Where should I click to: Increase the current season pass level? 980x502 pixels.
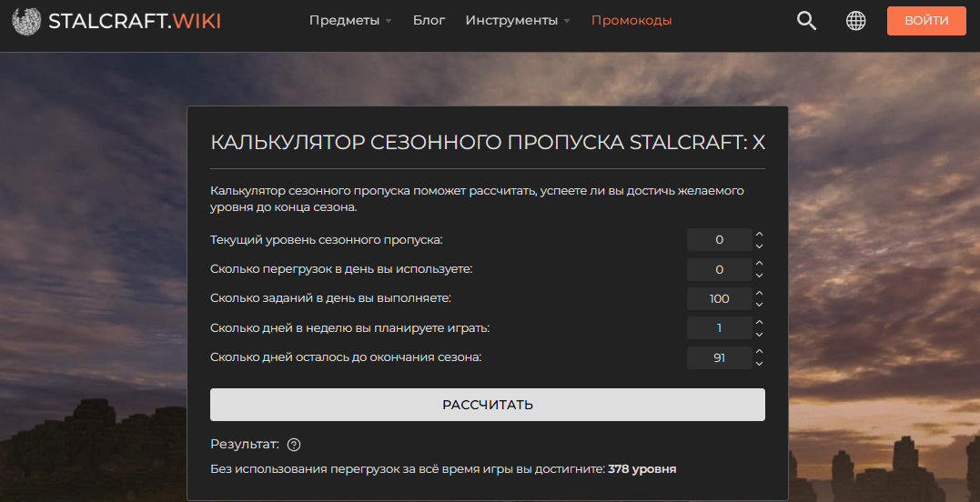759,234
